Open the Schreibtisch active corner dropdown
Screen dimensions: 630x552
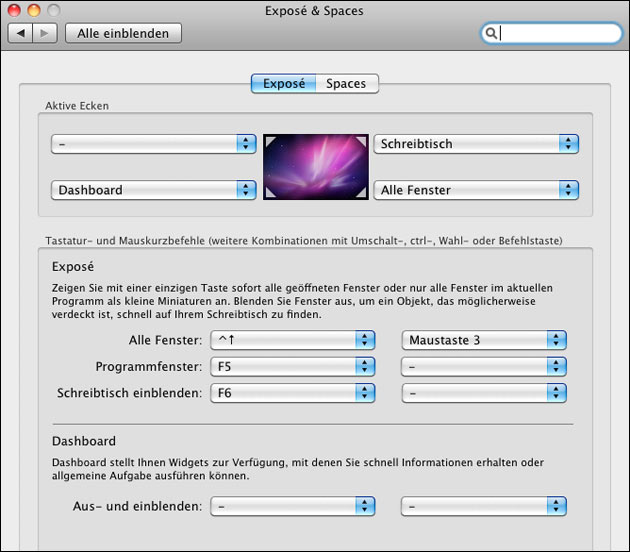[x=476, y=144]
